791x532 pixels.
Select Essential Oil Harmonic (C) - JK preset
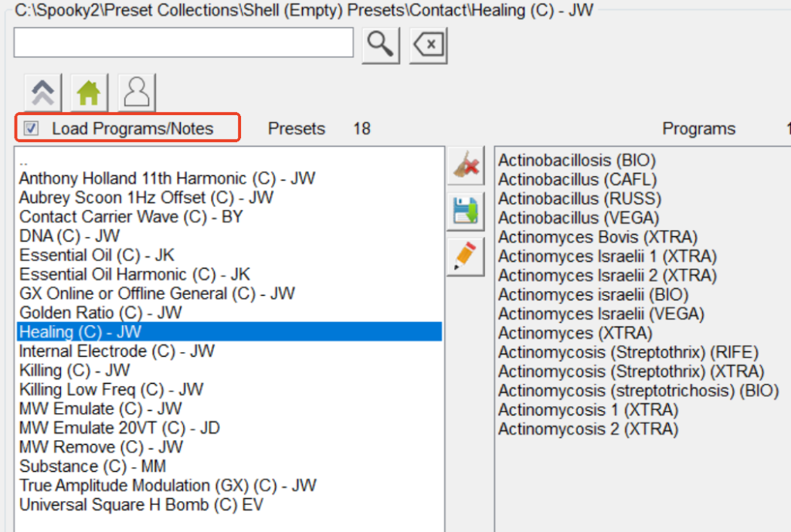134,274
